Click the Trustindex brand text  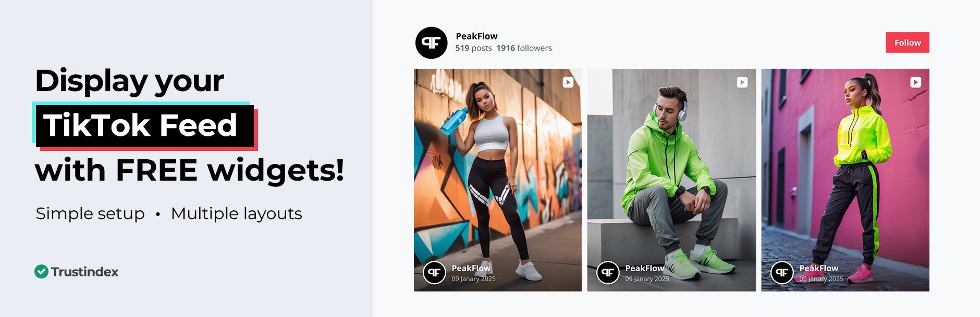point(84,272)
